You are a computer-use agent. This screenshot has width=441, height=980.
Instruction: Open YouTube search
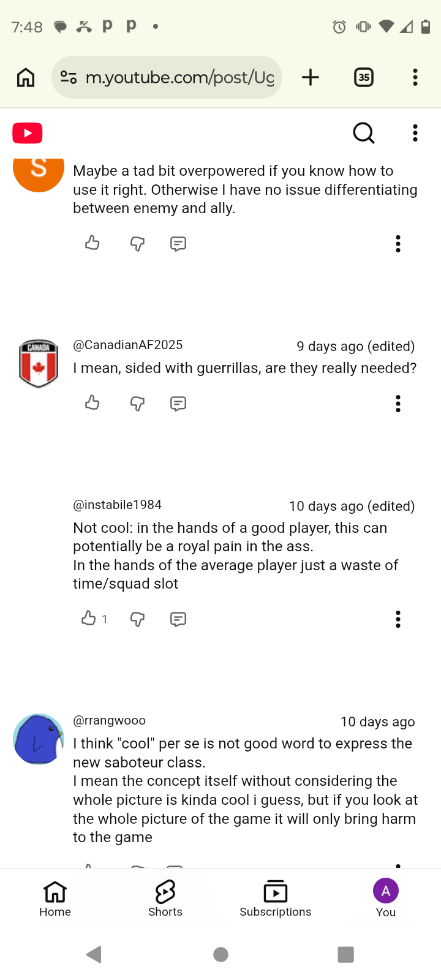pos(363,133)
